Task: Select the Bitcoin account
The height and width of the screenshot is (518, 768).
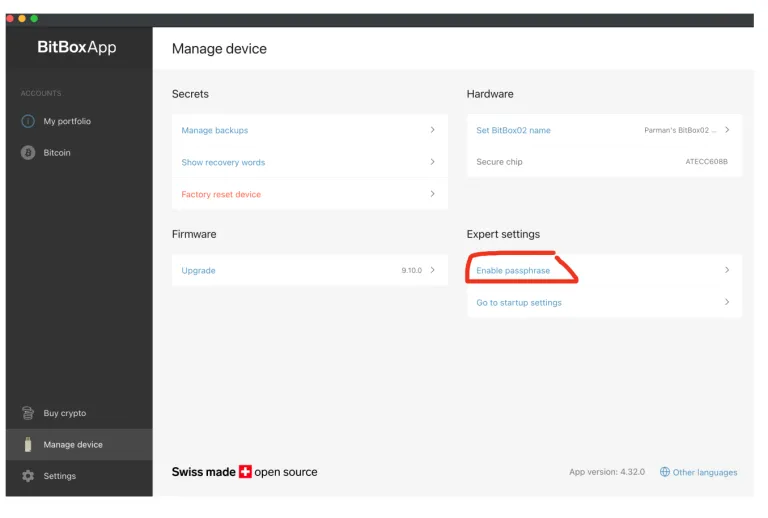Action: (57, 153)
